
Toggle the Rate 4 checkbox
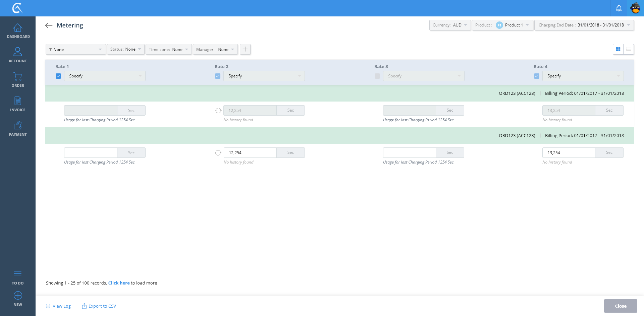(x=537, y=76)
